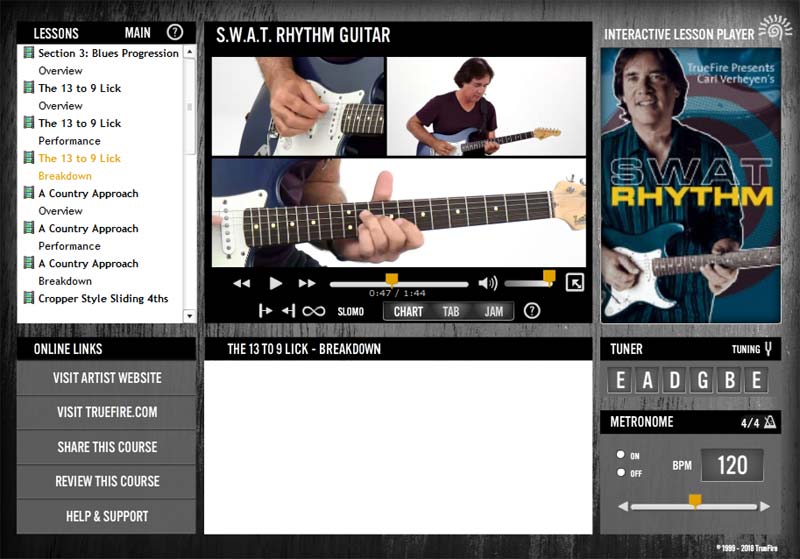Open The 13 to 9 Lick Overview

[74, 97]
